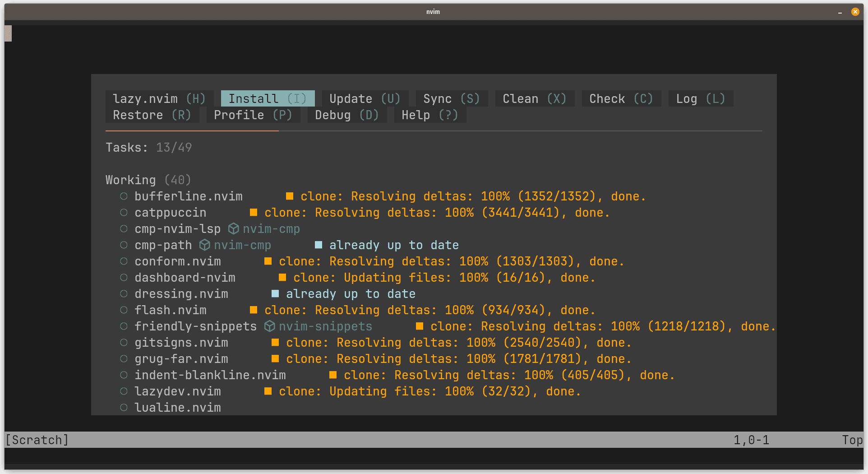The height and width of the screenshot is (474, 868).
Task: Click orange status square on conform.nvim row
Action: [268, 261]
